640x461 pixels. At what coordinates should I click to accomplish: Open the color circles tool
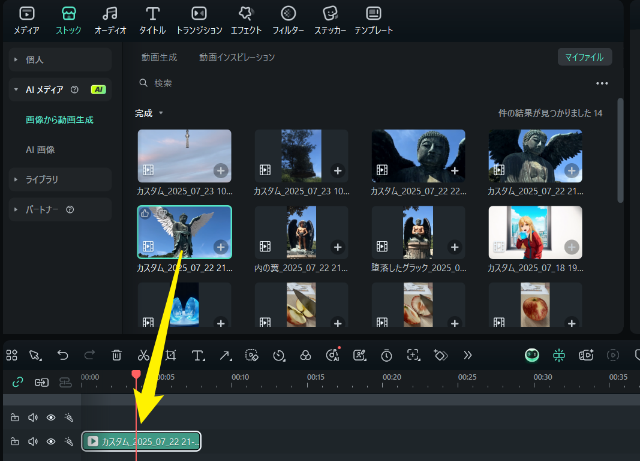tap(305, 355)
